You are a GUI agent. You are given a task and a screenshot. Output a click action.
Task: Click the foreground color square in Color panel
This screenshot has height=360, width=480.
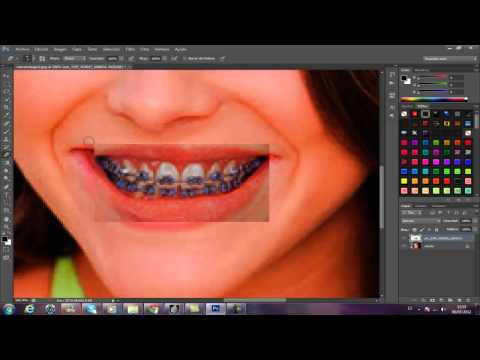click(404, 78)
